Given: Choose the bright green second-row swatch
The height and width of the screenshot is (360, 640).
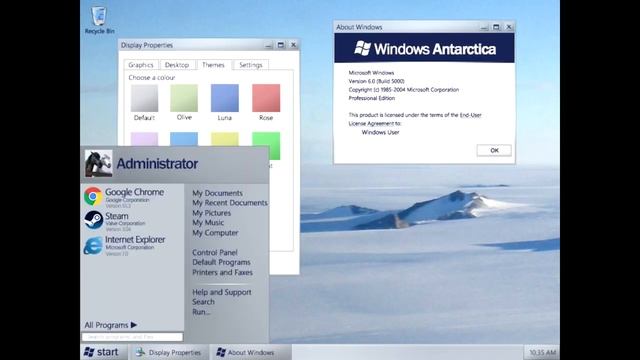Looking at the screenshot, I should point(266,146).
